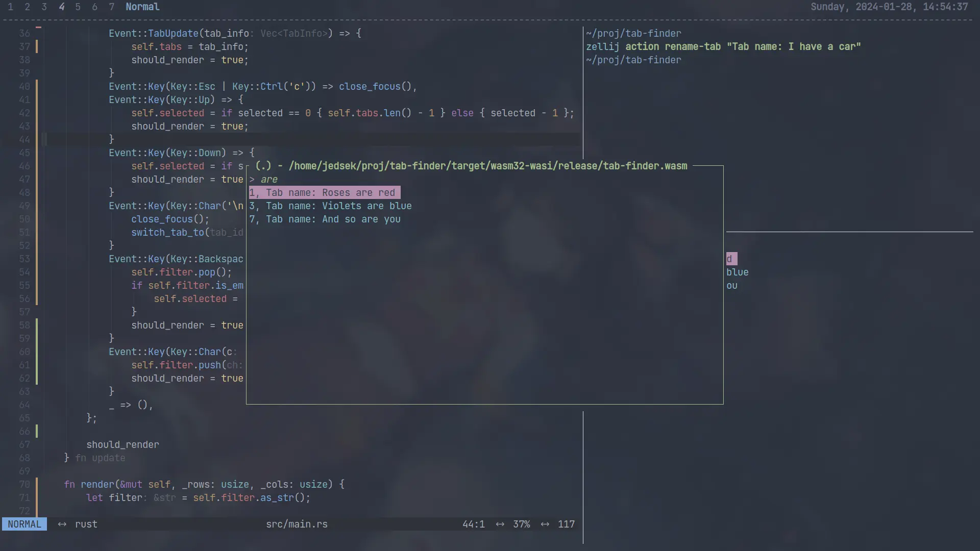980x551 pixels.
Task: Click the rust filetype in statusline
Action: pyautogui.click(x=86, y=524)
